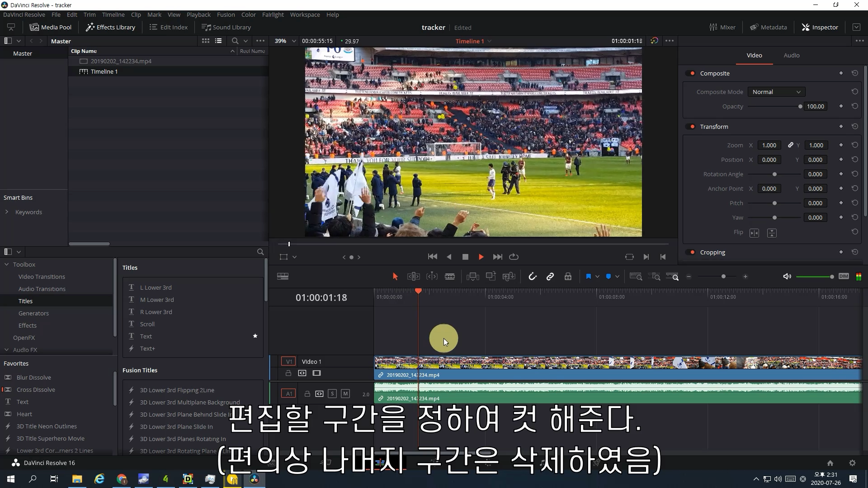The height and width of the screenshot is (488, 868).
Task: Switch to the Audio inspector tab
Action: (x=791, y=55)
